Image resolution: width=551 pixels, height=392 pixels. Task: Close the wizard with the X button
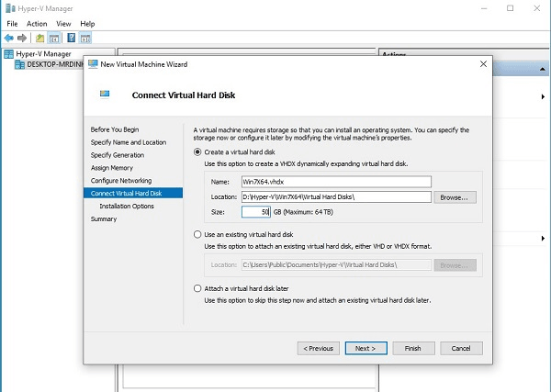[484, 64]
